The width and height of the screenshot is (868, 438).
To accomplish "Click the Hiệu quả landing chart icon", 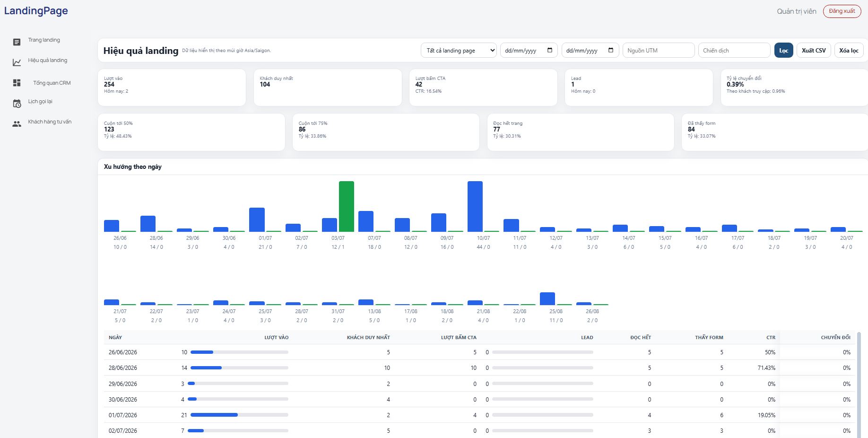I will [17, 62].
